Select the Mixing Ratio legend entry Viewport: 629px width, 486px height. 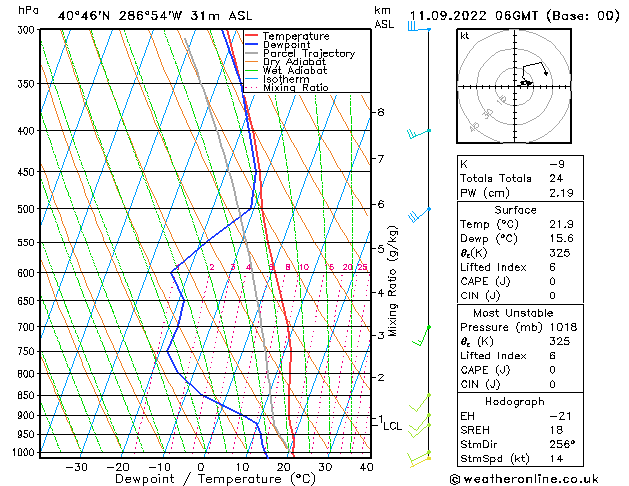[295, 88]
